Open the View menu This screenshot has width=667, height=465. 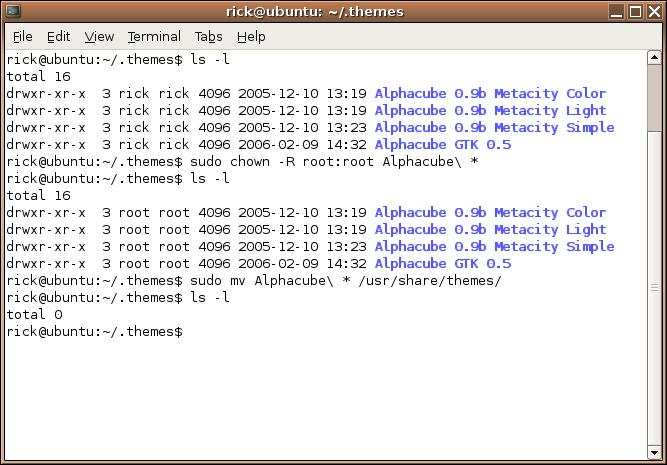click(x=99, y=37)
